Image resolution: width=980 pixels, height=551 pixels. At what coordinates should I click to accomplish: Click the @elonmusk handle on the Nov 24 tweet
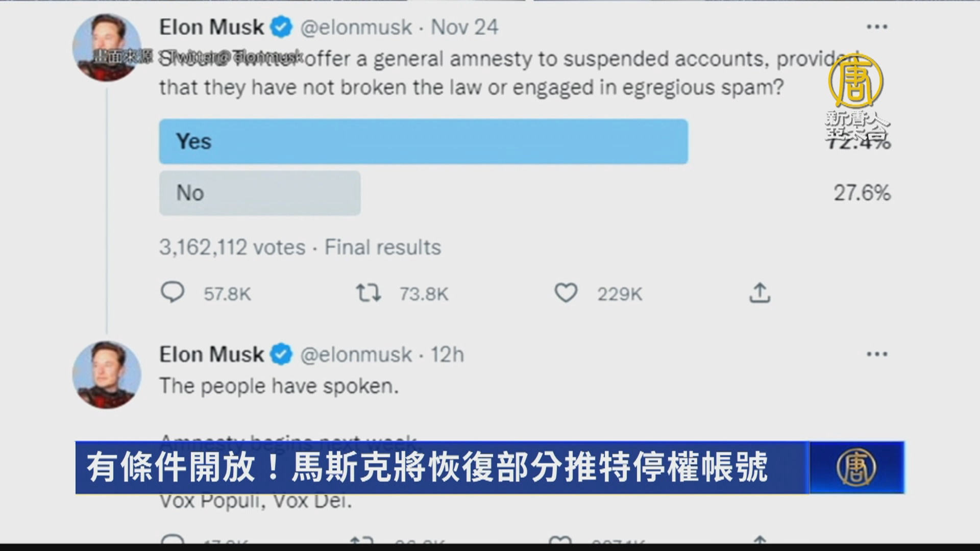click(x=356, y=27)
